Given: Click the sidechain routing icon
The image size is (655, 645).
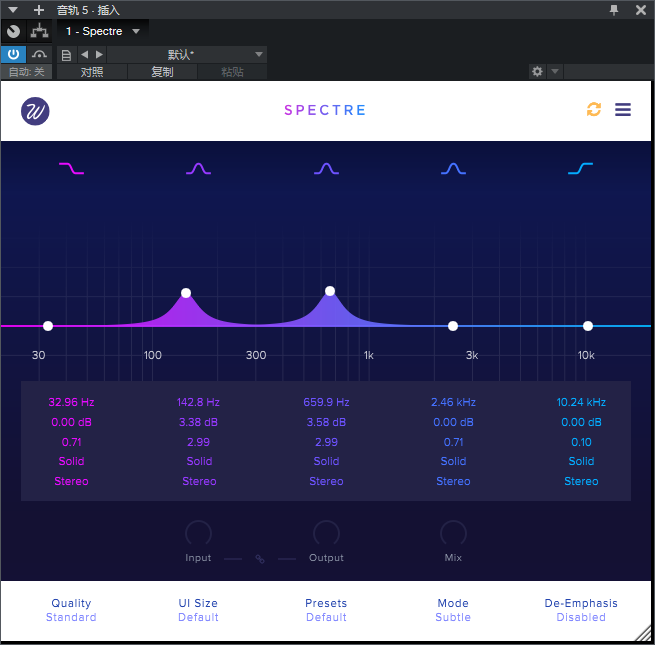Looking at the screenshot, I should (39, 31).
